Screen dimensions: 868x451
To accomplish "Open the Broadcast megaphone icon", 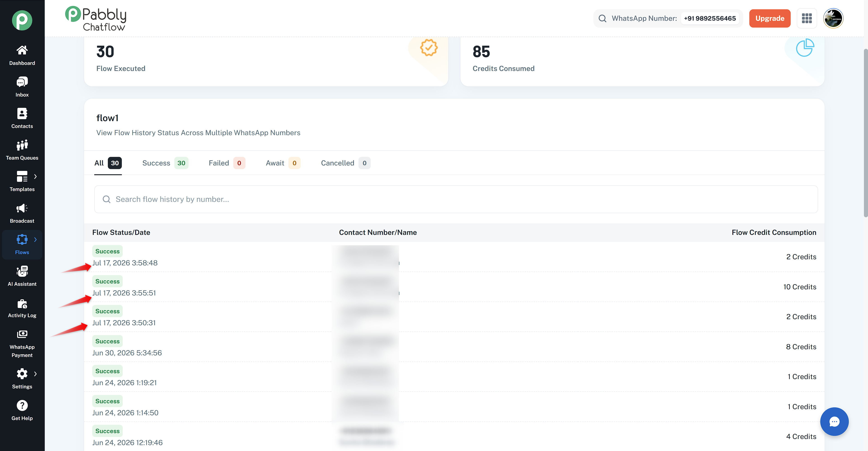I will pos(22,208).
